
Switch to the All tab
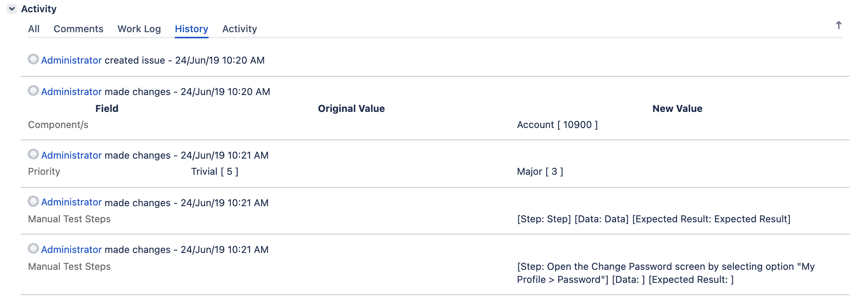[34, 29]
